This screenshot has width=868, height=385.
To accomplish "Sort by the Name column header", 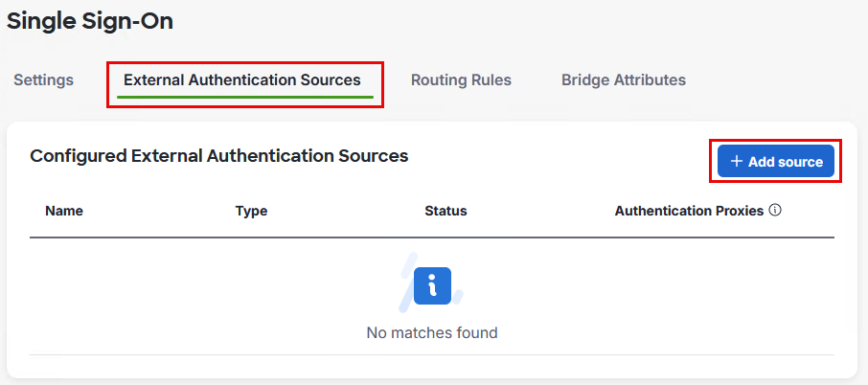I will point(64,211).
